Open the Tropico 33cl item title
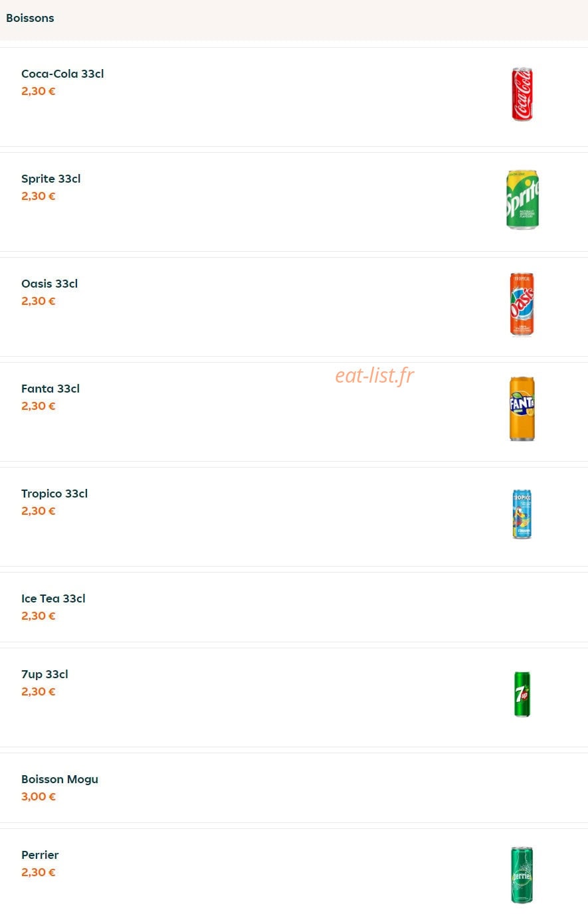Image resolution: width=588 pixels, height=916 pixels. tap(54, 494)
